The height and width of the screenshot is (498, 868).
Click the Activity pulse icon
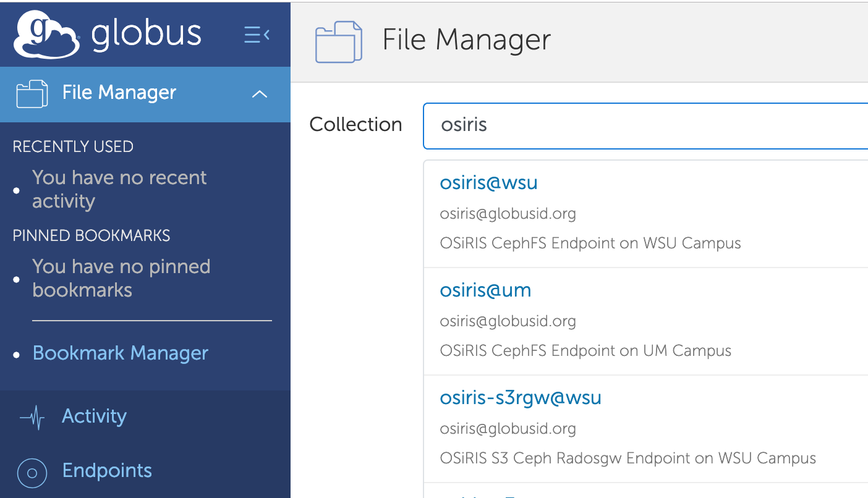point(32,418)
